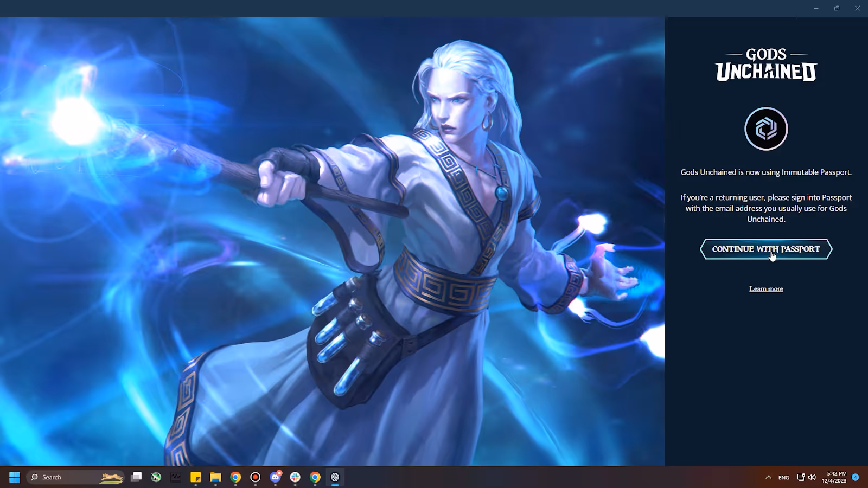Open the first Chrome taskbar icon

click(x=235, y=477)
